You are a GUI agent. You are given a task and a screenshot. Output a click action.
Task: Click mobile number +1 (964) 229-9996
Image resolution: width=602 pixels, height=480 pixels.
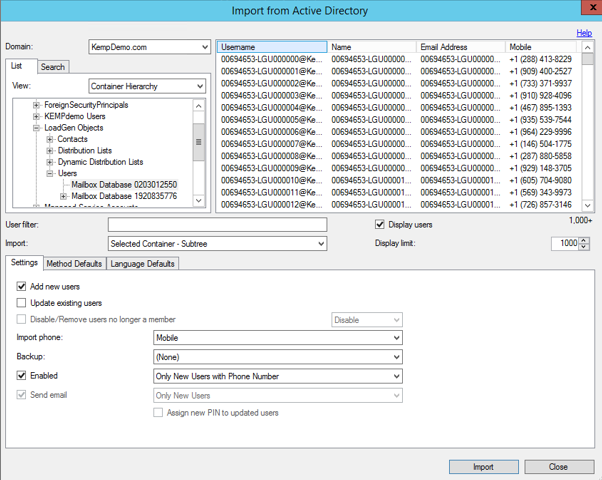coord(541,132)
